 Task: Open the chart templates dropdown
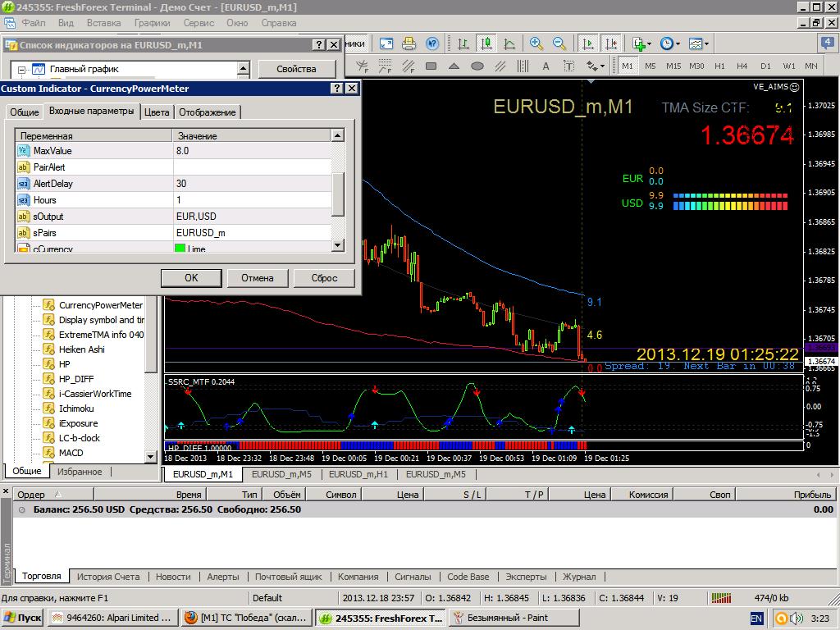point(698,44)
